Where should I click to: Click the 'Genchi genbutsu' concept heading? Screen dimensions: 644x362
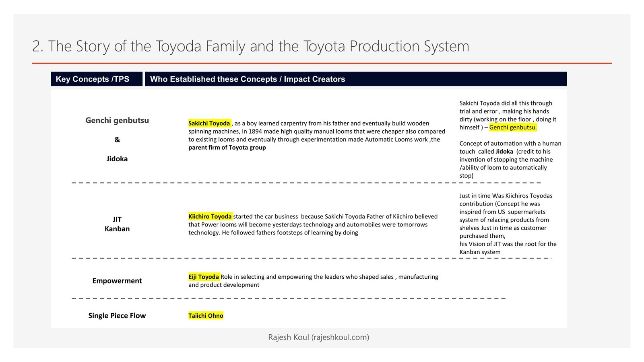117,120
